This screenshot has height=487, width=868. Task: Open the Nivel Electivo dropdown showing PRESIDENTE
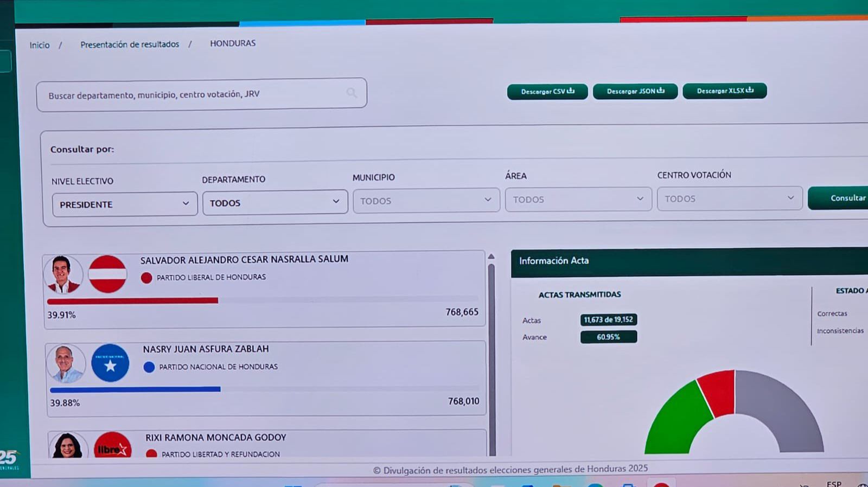125,204
